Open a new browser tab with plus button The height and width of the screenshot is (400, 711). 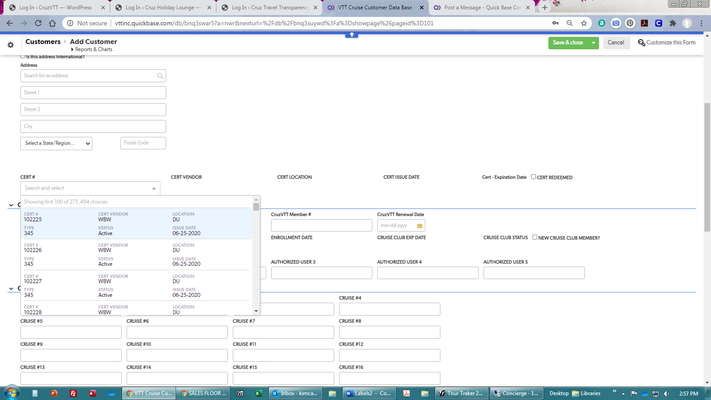pos(545,7)
